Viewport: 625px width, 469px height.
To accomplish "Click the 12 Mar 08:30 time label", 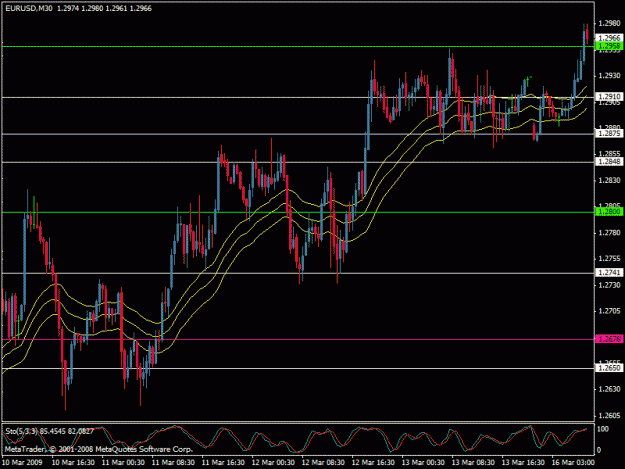I will [323, 463].
